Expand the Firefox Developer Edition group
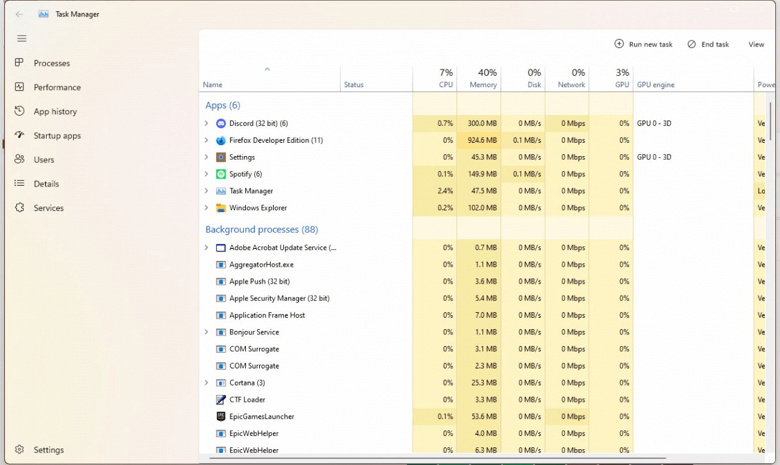This screenshot has height=465, width=780. coord(207,140)
